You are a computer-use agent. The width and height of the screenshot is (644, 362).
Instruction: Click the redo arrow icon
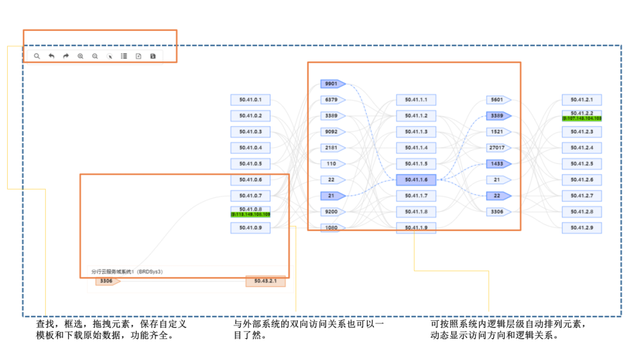tap(66, 56)
